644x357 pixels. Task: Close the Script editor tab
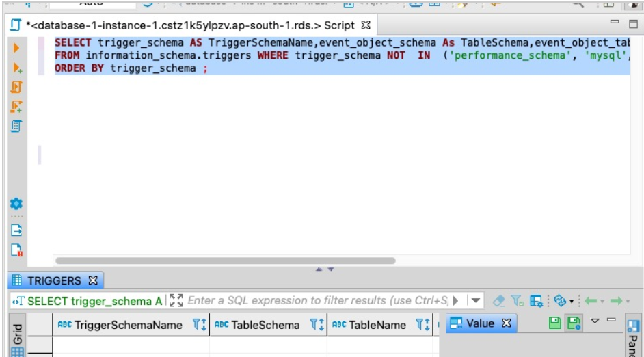point(366,25)
